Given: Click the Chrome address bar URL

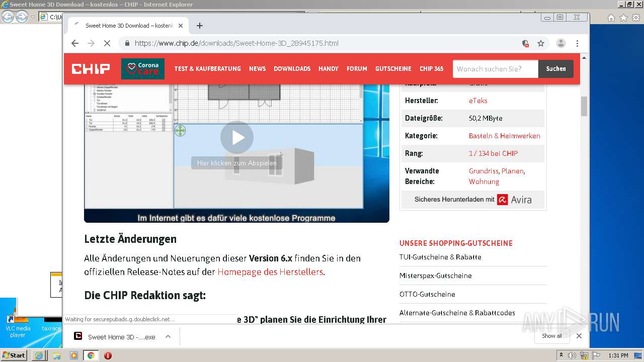Looking at the screenshot, I should (236, 43).
